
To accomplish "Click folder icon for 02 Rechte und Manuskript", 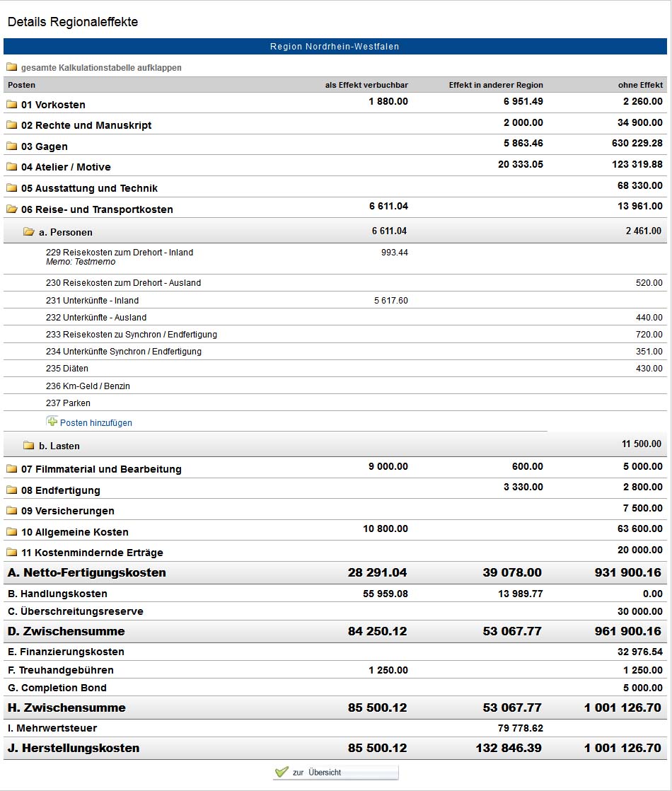I will [x=11, y=125].
